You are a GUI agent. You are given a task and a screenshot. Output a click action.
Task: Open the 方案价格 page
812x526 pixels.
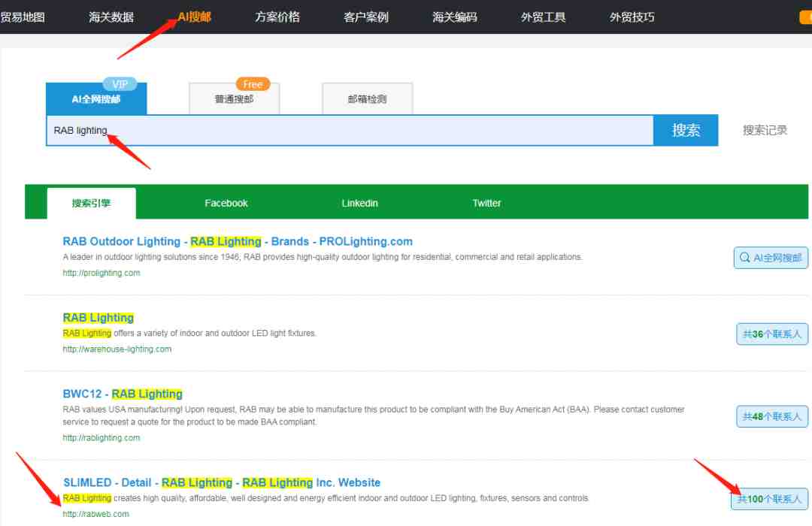pyautogui.click(x=277, y=17)
